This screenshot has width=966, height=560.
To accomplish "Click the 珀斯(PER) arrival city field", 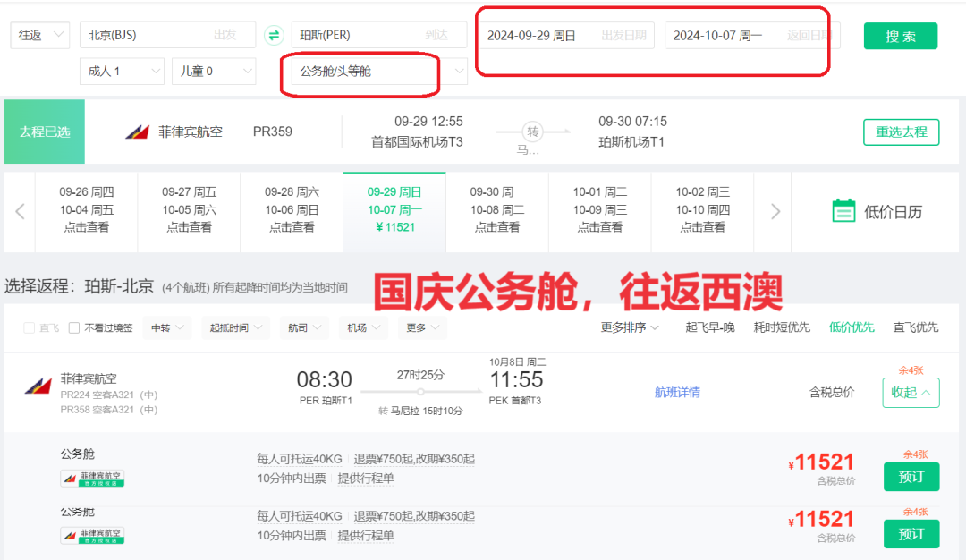I will pyautogui.click(x=379, y=35).
